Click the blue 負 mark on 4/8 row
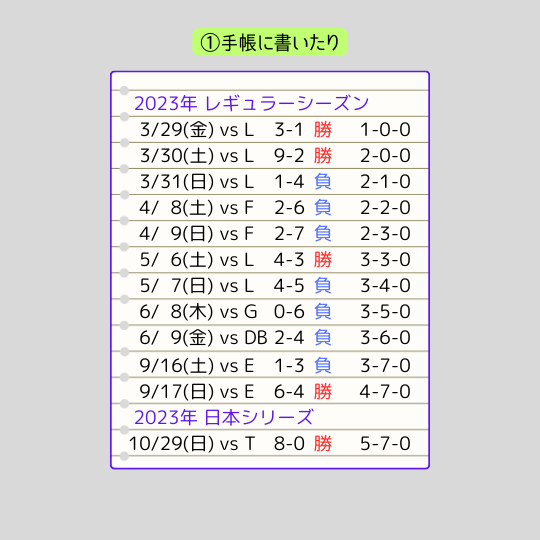 tap(323, 208)
